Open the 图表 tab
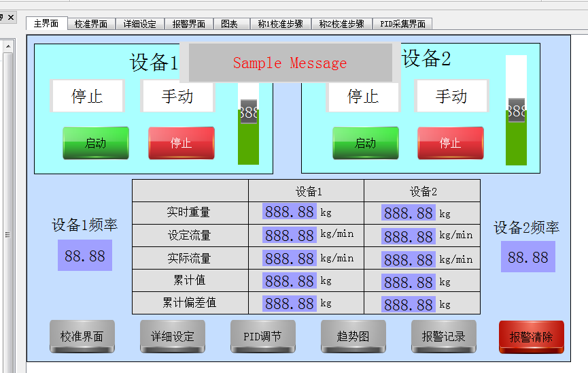Screen dimensions: 588x373 coord(230,24)
